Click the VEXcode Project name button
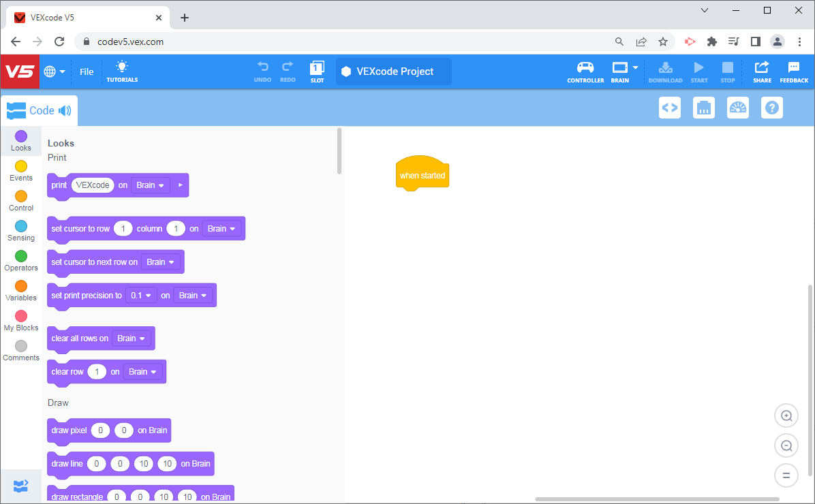Viewport: 815px width, 504px height. pyautogui.click(x=394, y=72)
